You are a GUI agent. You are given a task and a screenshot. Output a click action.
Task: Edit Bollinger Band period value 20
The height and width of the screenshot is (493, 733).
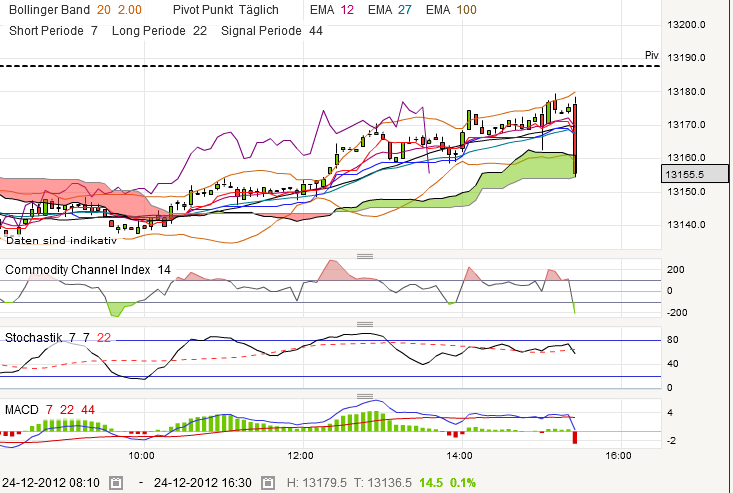point(104,10)
